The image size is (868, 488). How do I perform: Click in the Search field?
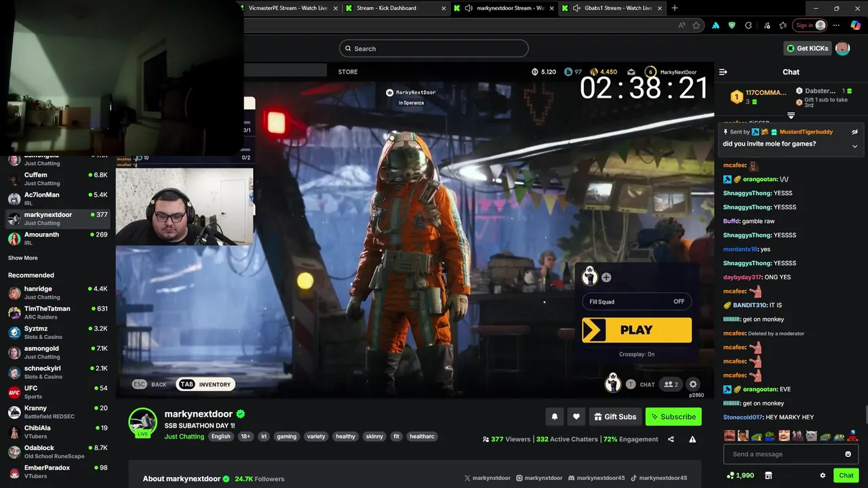[434, 49]
